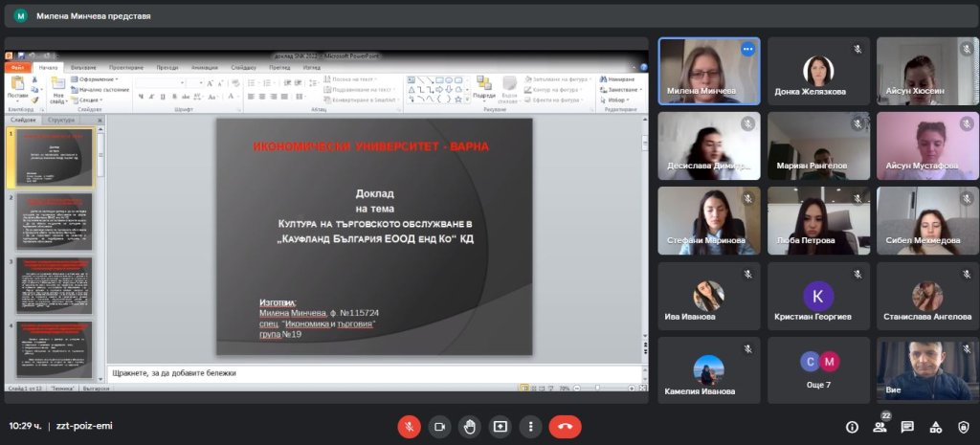Viewport: 980px width, 445px height.
Task: Click the Нов слайд button
Action: tap(58, 90)
